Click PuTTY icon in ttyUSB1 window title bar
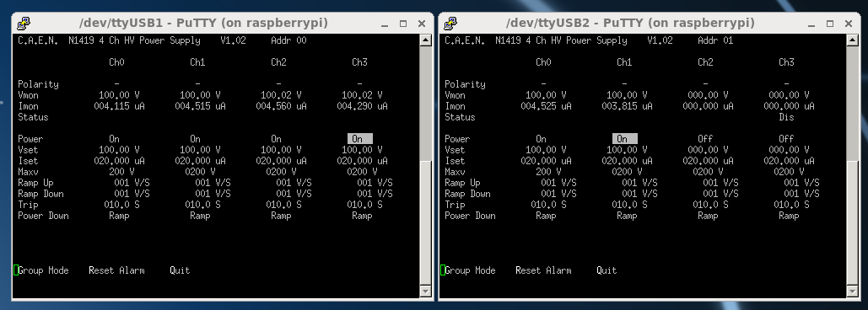 (24, 24)
